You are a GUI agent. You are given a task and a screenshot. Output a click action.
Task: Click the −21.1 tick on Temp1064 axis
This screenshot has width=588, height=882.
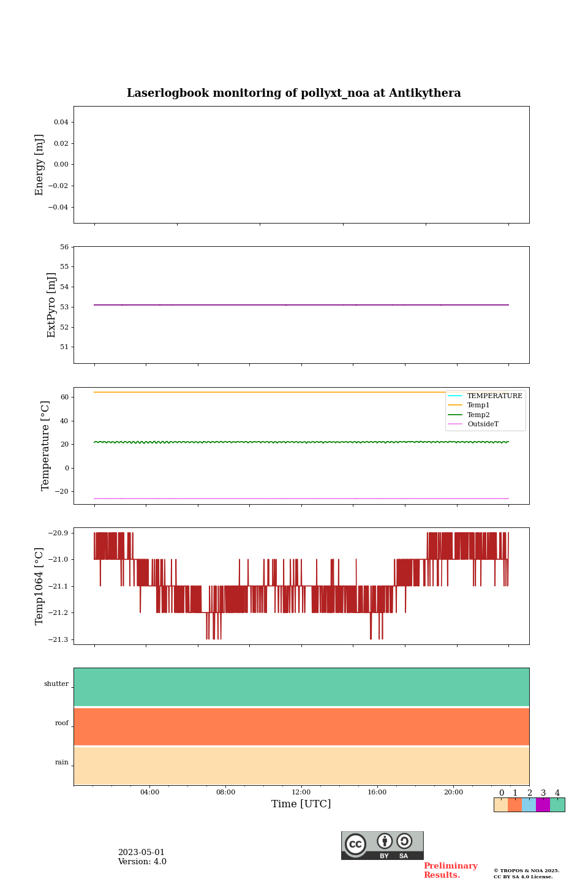(x=59, y=587)
